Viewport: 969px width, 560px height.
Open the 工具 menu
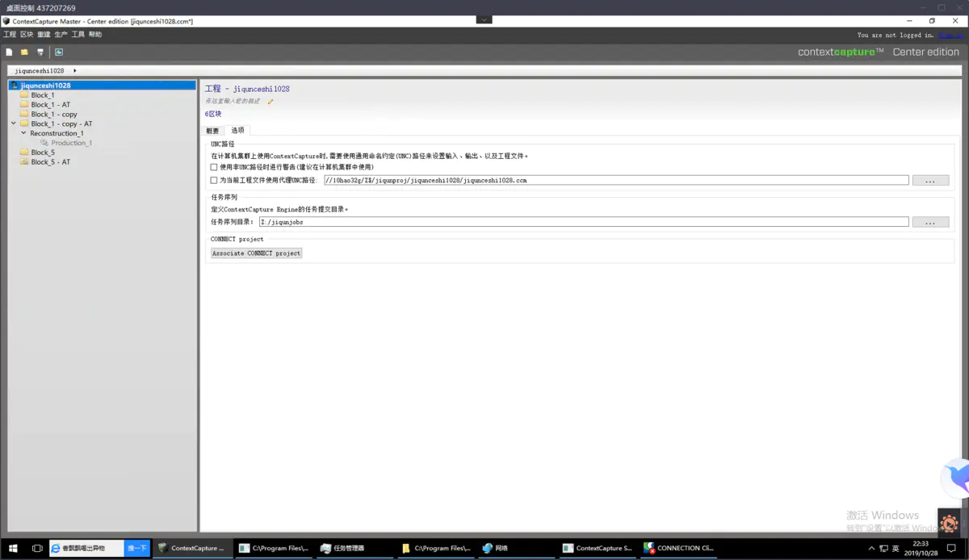click(x=78, y=35)
